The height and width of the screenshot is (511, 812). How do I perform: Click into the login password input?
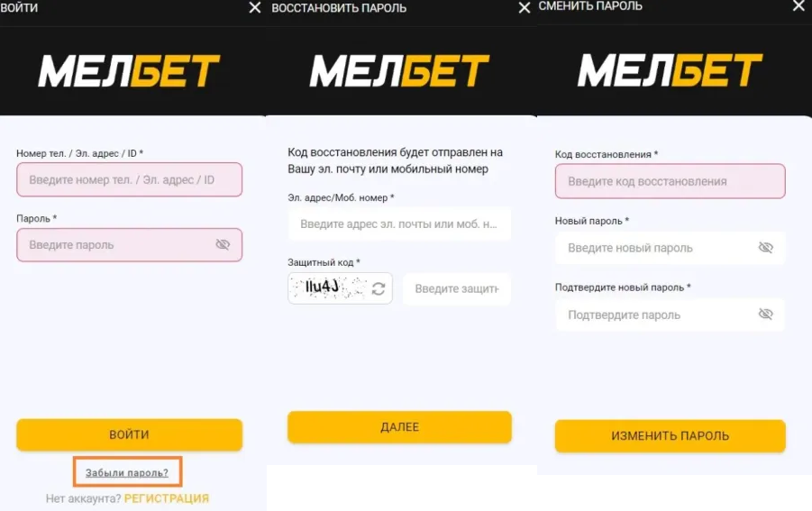click(x=117, y=244)
